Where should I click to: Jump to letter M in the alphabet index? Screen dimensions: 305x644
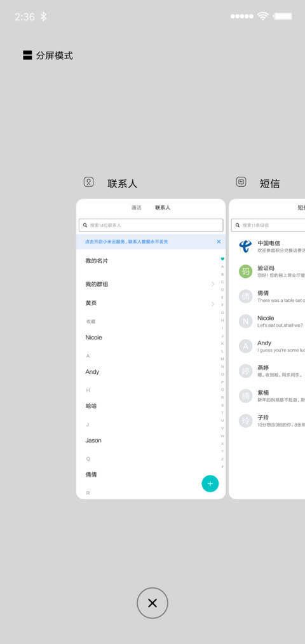coord(222,359)
